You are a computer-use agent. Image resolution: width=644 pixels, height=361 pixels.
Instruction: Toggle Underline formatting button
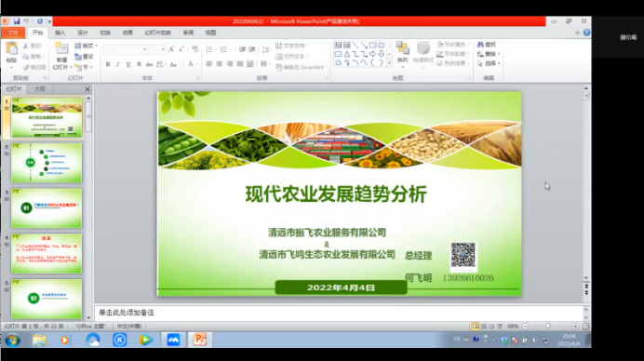click(x=128, y=64)
